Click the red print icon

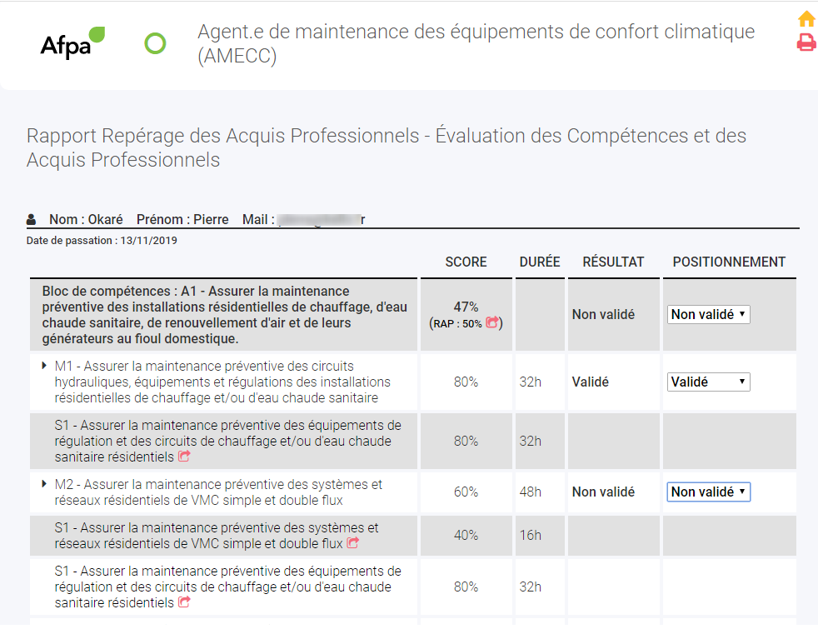point(806,42)
